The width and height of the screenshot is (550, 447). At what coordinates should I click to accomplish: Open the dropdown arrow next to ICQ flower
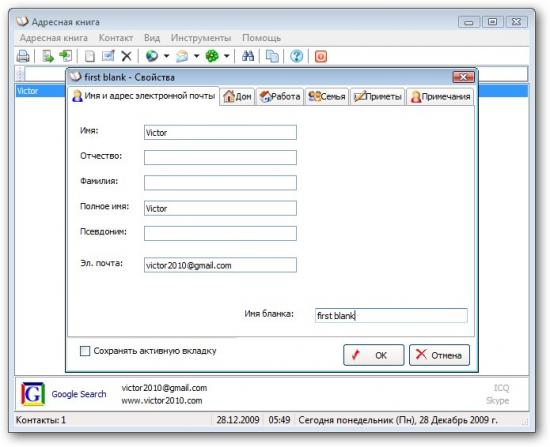click(x=227, y=56)
